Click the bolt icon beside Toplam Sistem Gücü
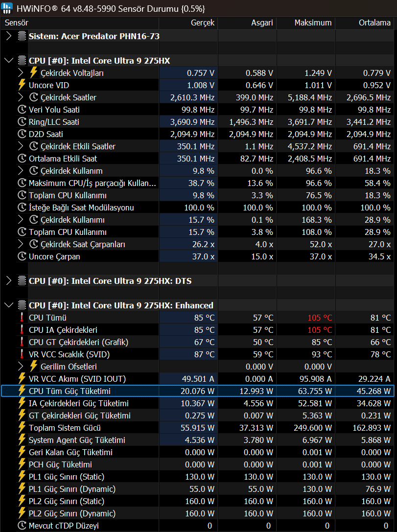The width and height of the screenshot is (397, 532). 22,427
